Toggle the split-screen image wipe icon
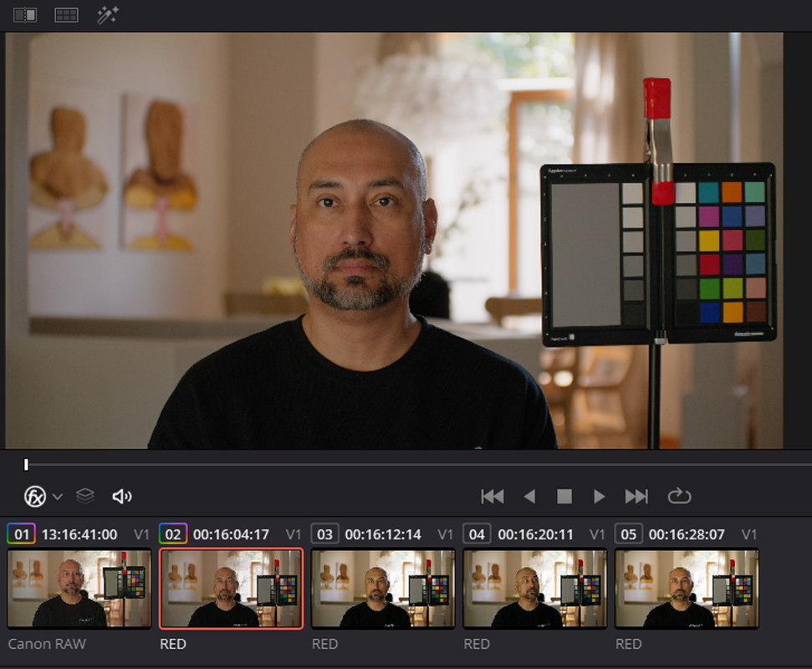The image size is (812, 669). coord(25,15)
